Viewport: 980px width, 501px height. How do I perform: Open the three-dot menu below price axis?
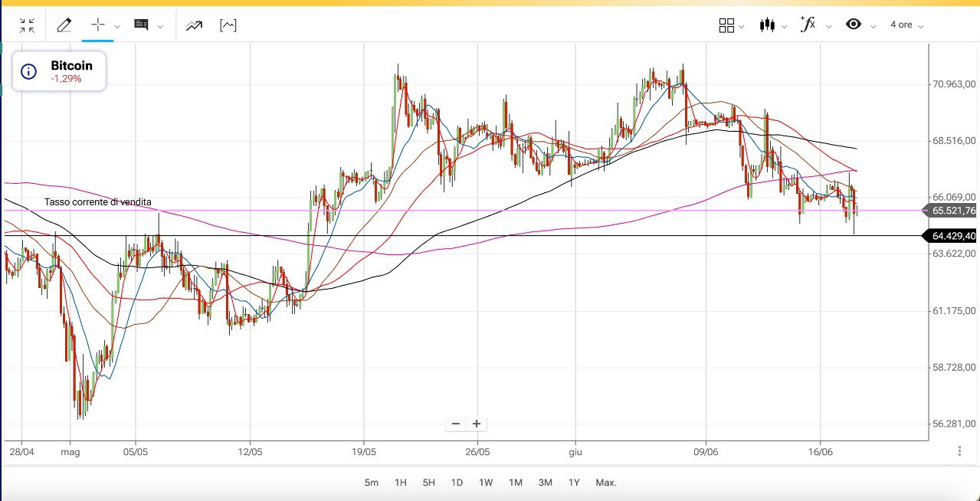[960, 451]
